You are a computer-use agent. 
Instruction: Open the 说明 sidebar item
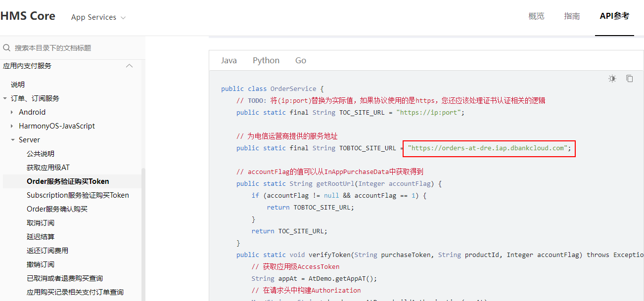[18, 85]
